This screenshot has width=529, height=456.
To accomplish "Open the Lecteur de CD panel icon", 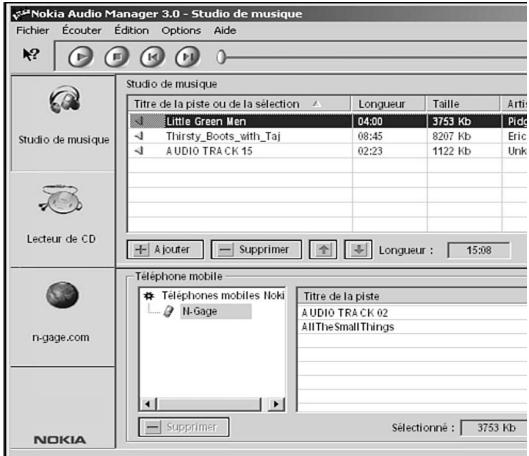I will [61, 200].
